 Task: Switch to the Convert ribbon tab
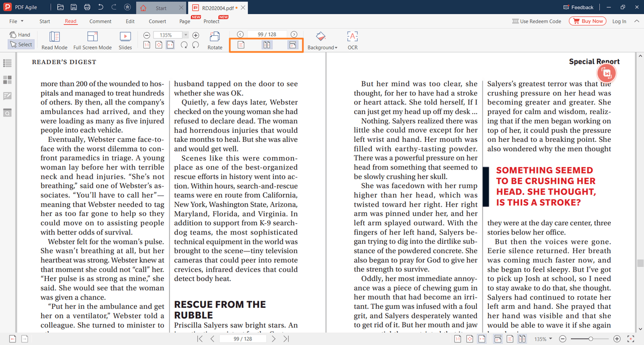pyautogui.click(x=157, y=21)
